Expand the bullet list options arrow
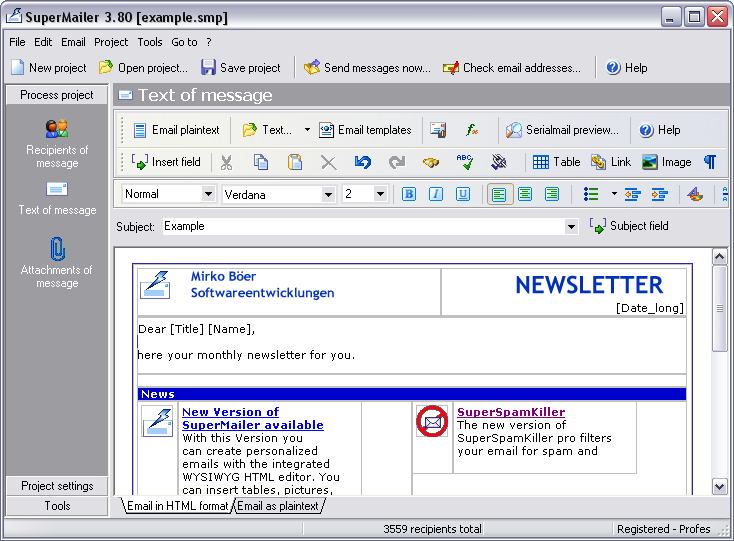The height and width of the screenshot is (541, 734). (x=614, y=194)
